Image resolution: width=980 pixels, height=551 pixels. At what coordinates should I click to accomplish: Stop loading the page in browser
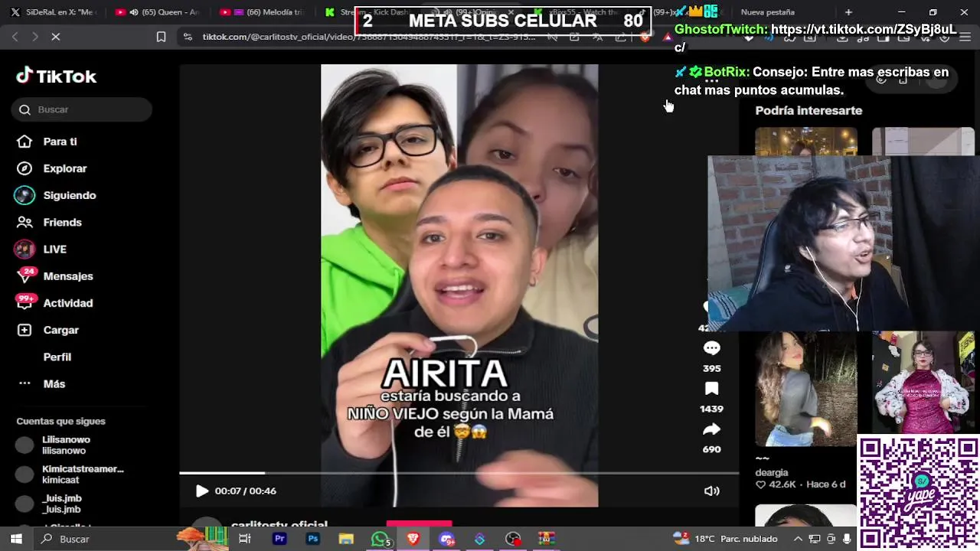55,36
